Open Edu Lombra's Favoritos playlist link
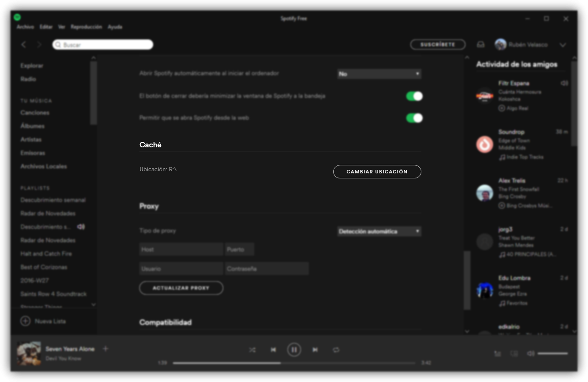Image resolution: width=588 pixels, height=382 pixels. 517,303
